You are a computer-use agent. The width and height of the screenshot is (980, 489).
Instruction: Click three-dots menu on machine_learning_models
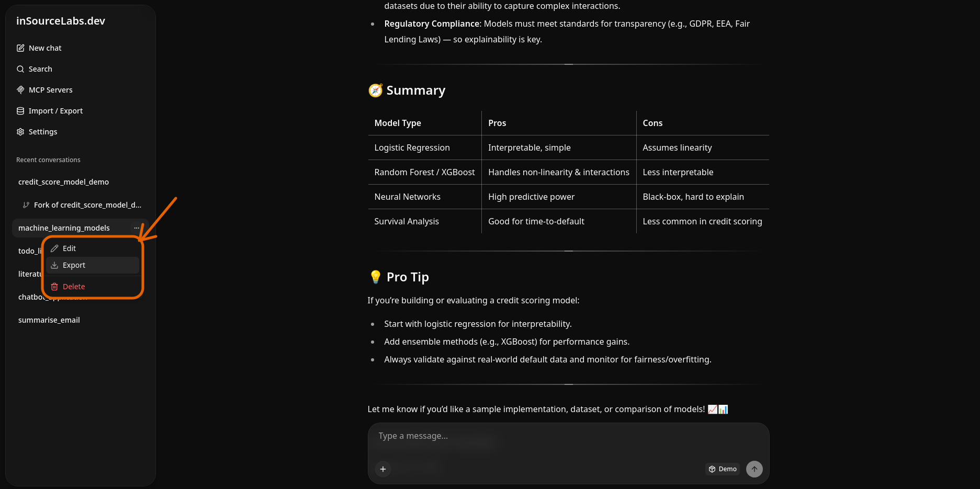[x=137, y=228]
